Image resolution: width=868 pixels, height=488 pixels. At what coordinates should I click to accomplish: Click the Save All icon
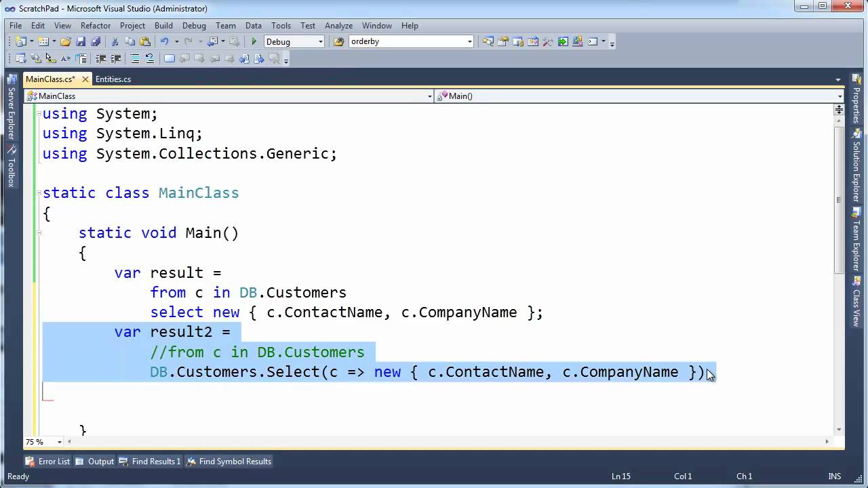click(x=96, y=41)
